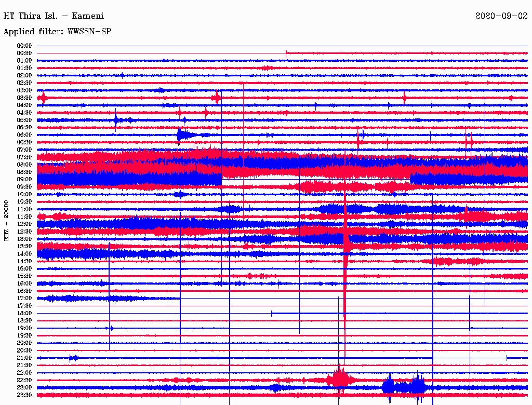The width and height of the screenshot is (532, 405).
Task: Click the 15:00 time label
Action: coord(24,269)
